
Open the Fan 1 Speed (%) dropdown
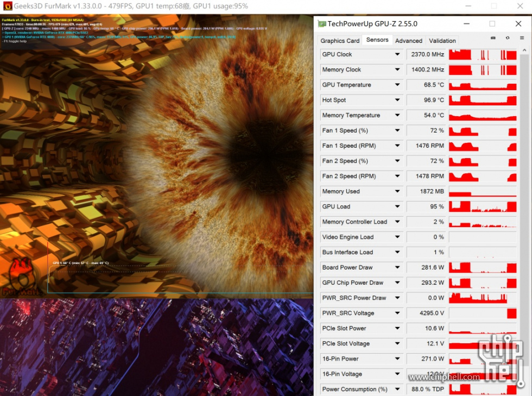coord(397,130)
